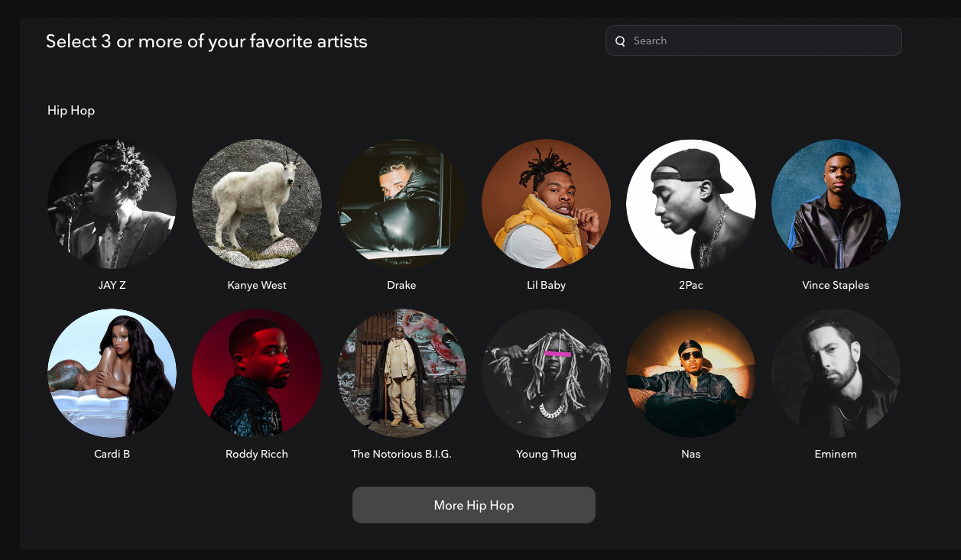961x560 pixels.
Task: Click the Cardi B name label
Action: tap(112, 454)
